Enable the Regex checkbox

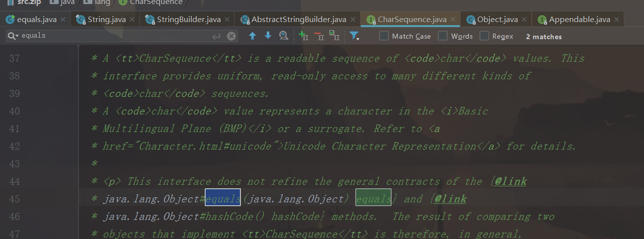(484, 36)
